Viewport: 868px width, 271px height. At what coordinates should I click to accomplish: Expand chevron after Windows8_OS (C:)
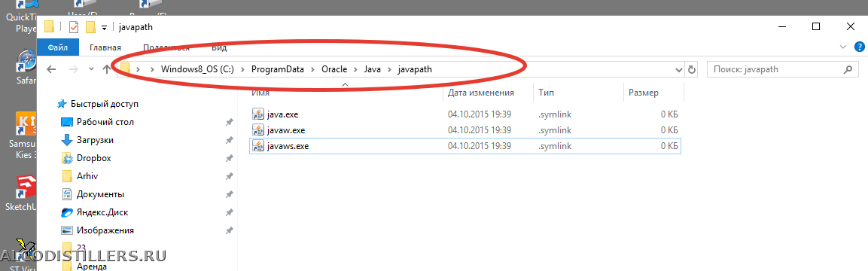[243, 69]
